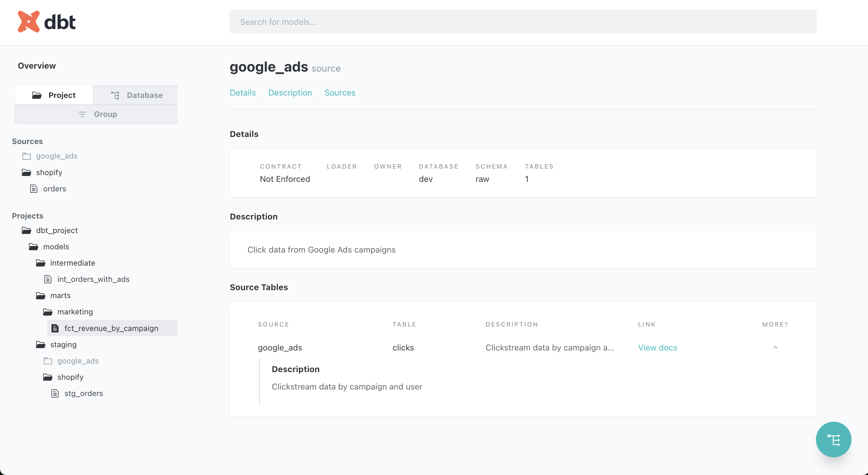Open View docs for clicks table
The height and width of the screenshot is (475, 868).
[658, 348]
